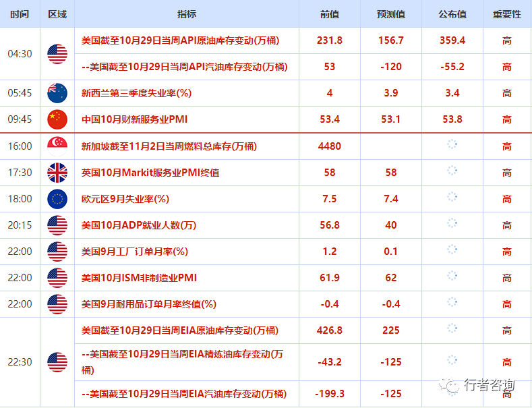This screenshot has height=408, width=532.
Task: Click loading spinner in EIA原油库存变动 row
Action: (x=452, y=328)
